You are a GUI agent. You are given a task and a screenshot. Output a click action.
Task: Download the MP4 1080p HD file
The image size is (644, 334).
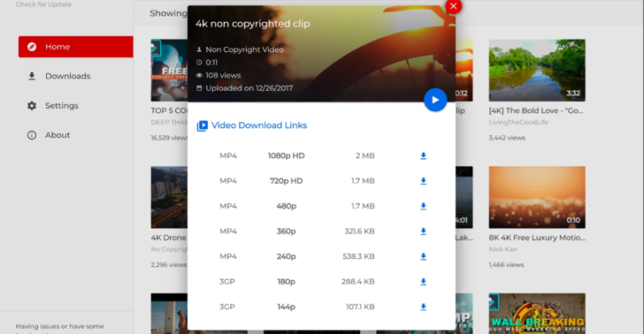[x=423, y=156]
